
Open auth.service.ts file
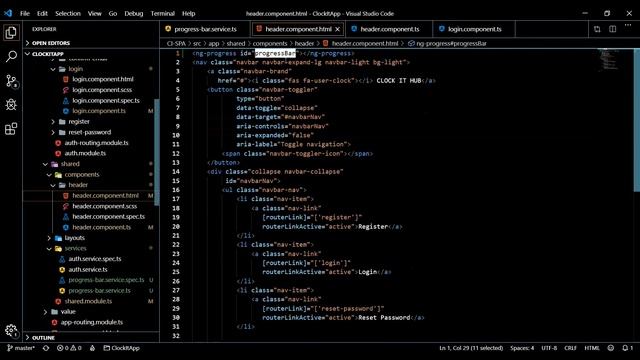(x=88, y=269)
